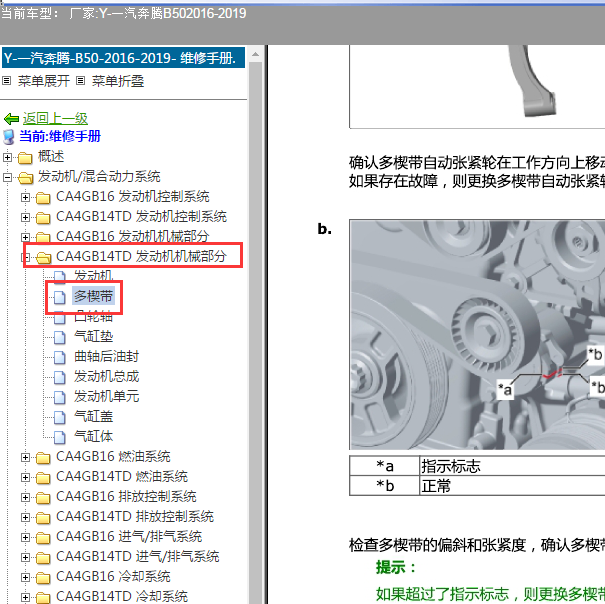Click the 曲轴后油封 page icon
Viewport: 605px width, 604px height.
[60, 357]
